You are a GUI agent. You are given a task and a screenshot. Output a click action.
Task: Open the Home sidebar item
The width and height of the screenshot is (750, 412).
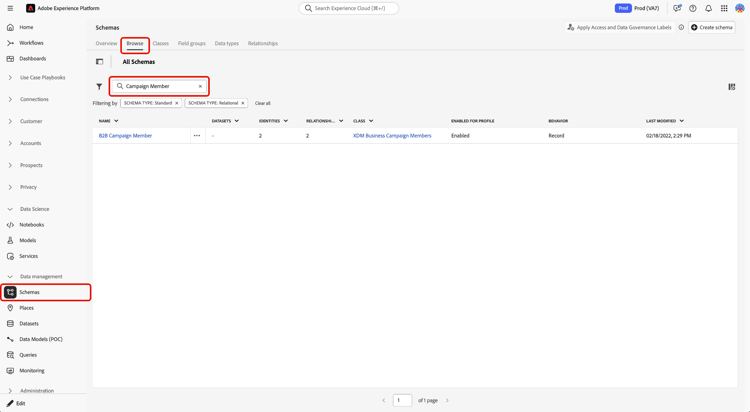click(x=26, y=27)
